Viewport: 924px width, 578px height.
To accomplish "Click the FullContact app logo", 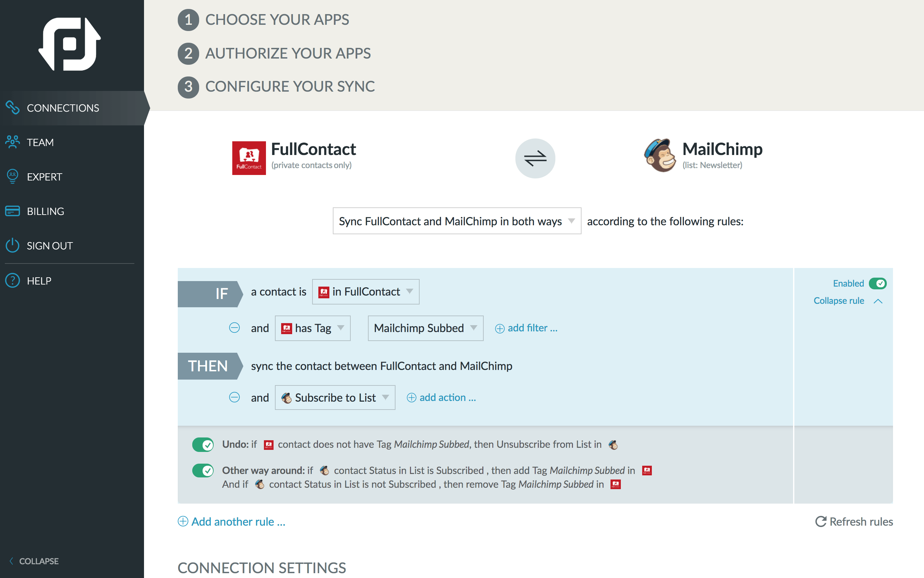I will [x=249, y=158].
